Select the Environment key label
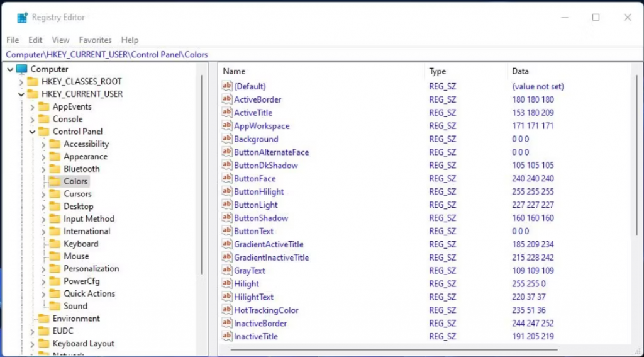 click(76, 319)
